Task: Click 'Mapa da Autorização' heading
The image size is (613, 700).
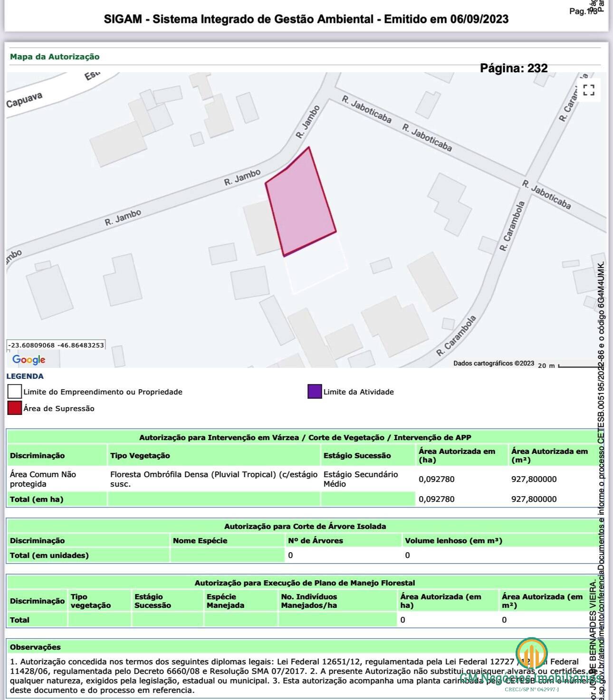Action: click(55, 57)
